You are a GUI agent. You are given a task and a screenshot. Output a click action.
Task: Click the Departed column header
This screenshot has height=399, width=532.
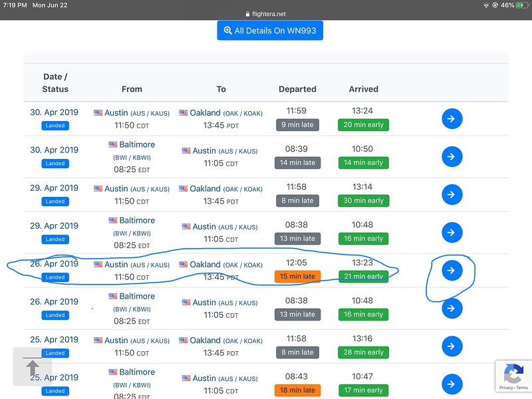(x=297, y=89)
